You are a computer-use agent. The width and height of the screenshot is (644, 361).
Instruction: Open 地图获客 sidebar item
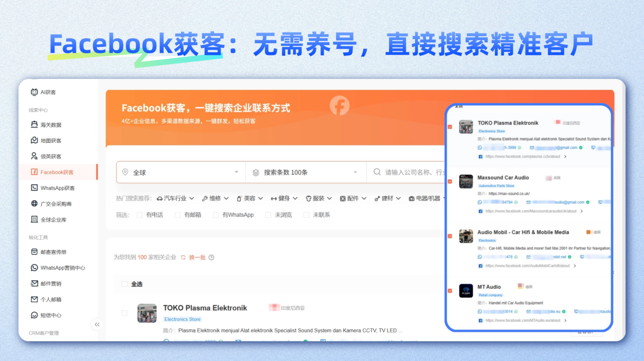[46, 140]
